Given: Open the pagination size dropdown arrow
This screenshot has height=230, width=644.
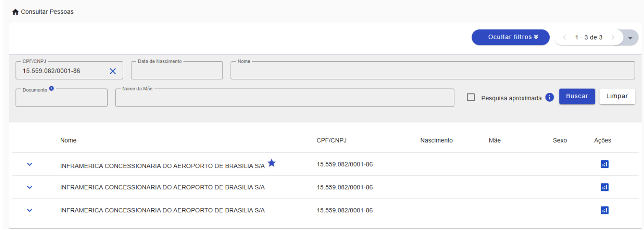Looking at the screenshot, I should tap(630, 38).
